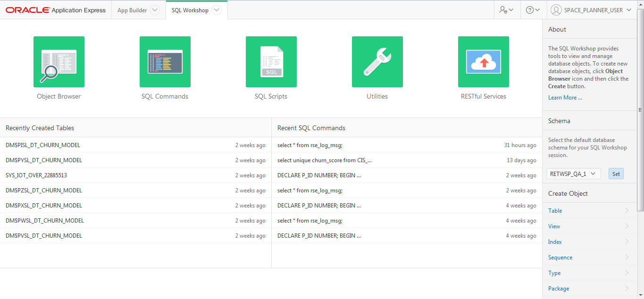The width and height of the screenshot is (644, 299).
Task: Click the Create View chevron arrow
Action: (x=627, y=226)
